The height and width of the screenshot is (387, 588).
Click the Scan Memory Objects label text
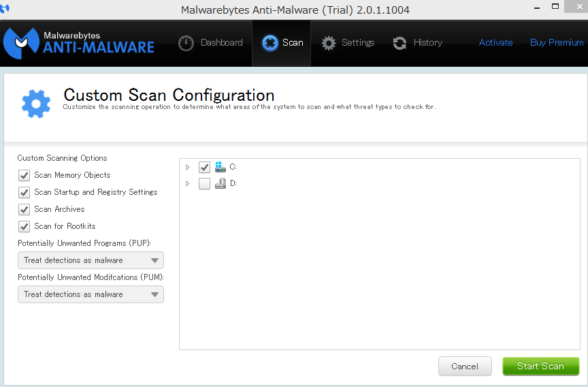pyautogui.click(x=72, y=175)
